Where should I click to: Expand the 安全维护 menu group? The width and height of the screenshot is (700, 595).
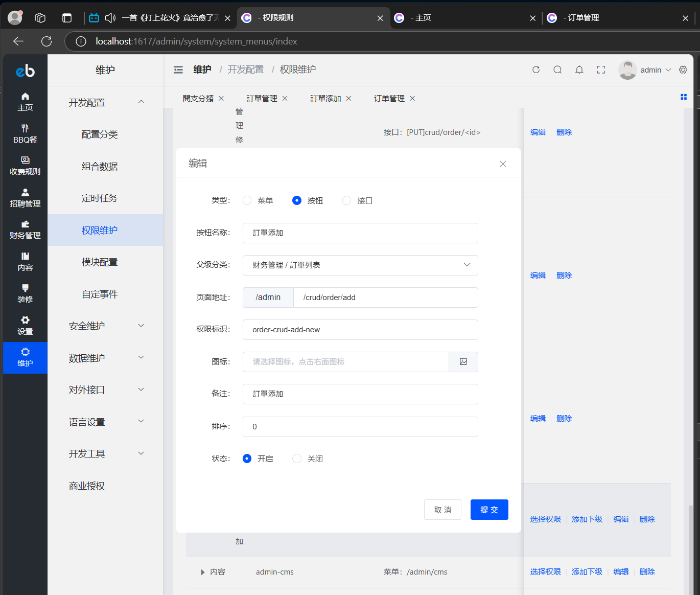tap(105, 326)
